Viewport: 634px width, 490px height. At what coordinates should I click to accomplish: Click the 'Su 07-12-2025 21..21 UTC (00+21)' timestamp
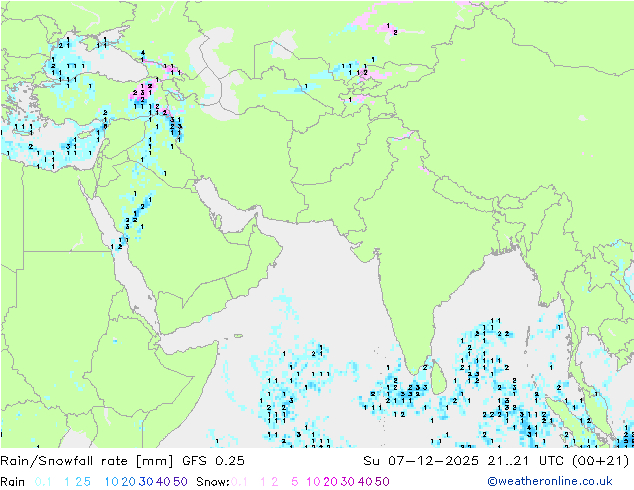coord(496,460)
